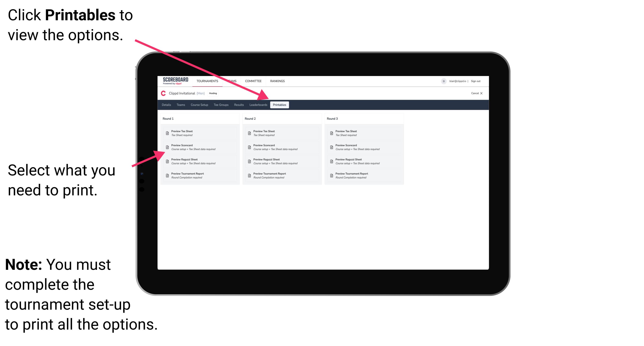This screenshot has height=346, width=644.
Task: Click the Leaderboards tab
Action: tap(258, 105)
